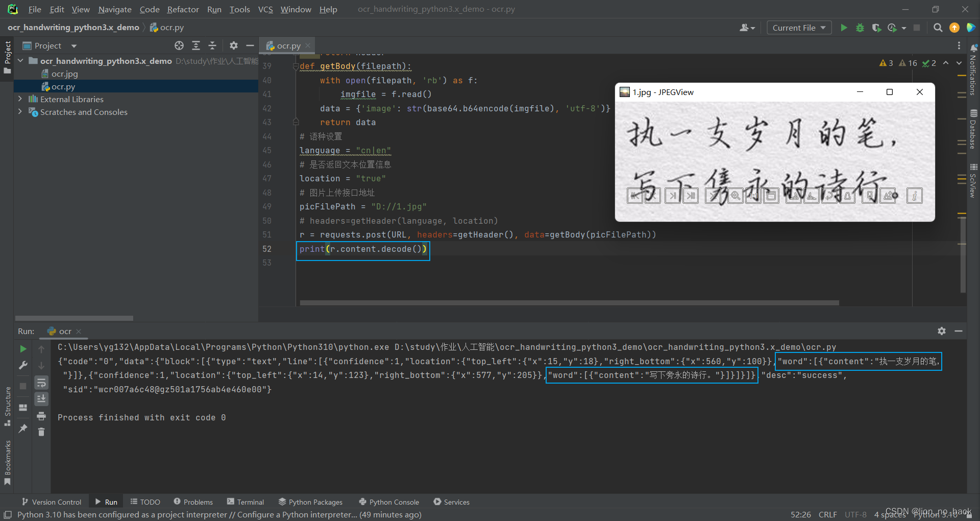Open the VCS menu
The height and width of the screenshot is (521, 980).
[x=265, y=9]
